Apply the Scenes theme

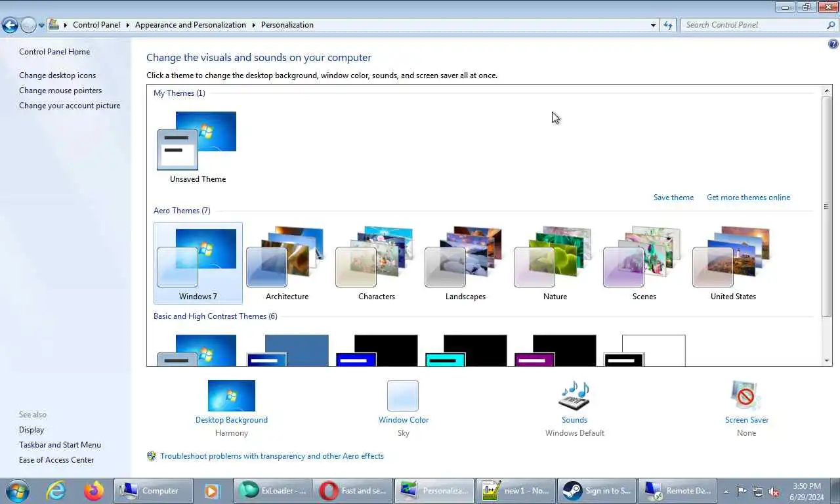click(644, 262)
